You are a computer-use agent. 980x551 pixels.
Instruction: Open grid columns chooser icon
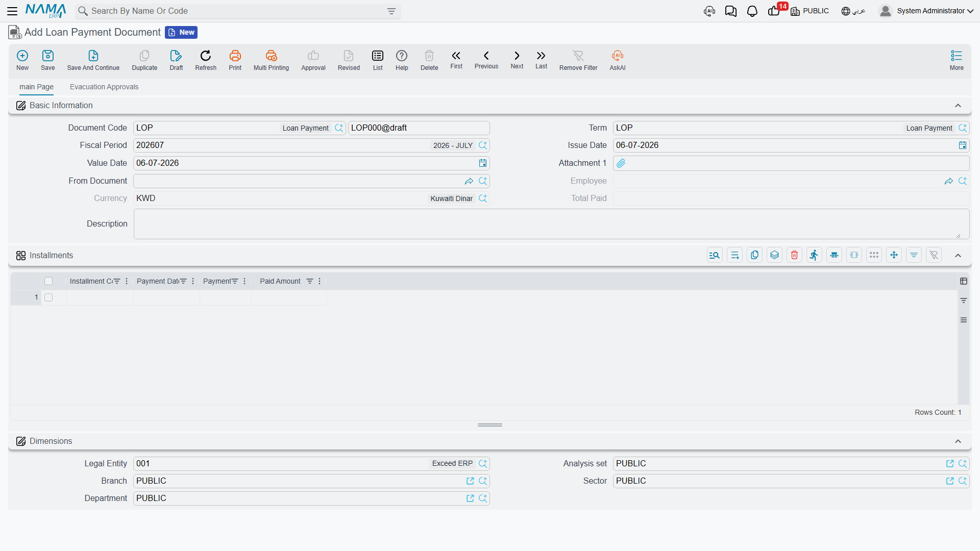coord(964,281)
